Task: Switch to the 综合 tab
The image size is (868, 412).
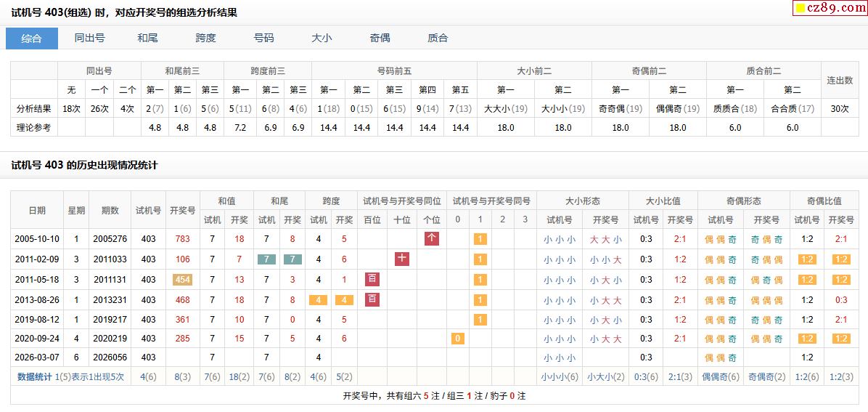Action: click(x=32, y=39)
